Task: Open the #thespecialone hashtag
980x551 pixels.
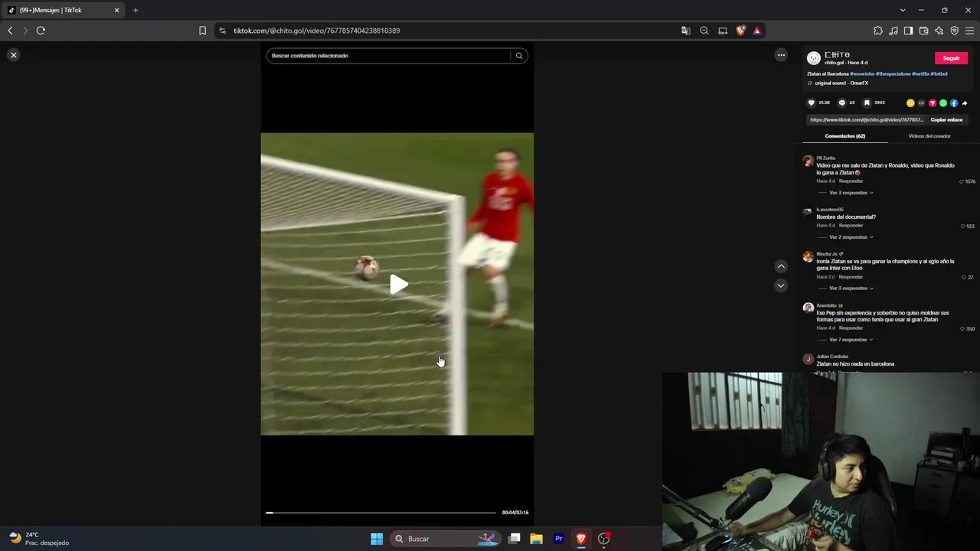Action: click(x=893, y=73)
